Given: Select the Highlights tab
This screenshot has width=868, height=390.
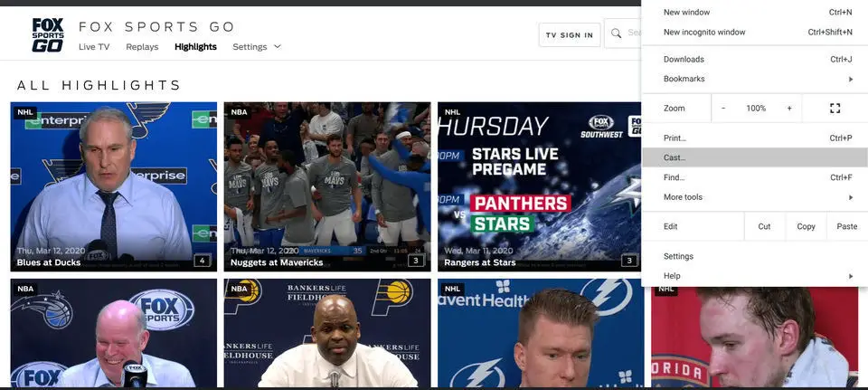Looking at the screenshot, I should (x=195, y=46).
